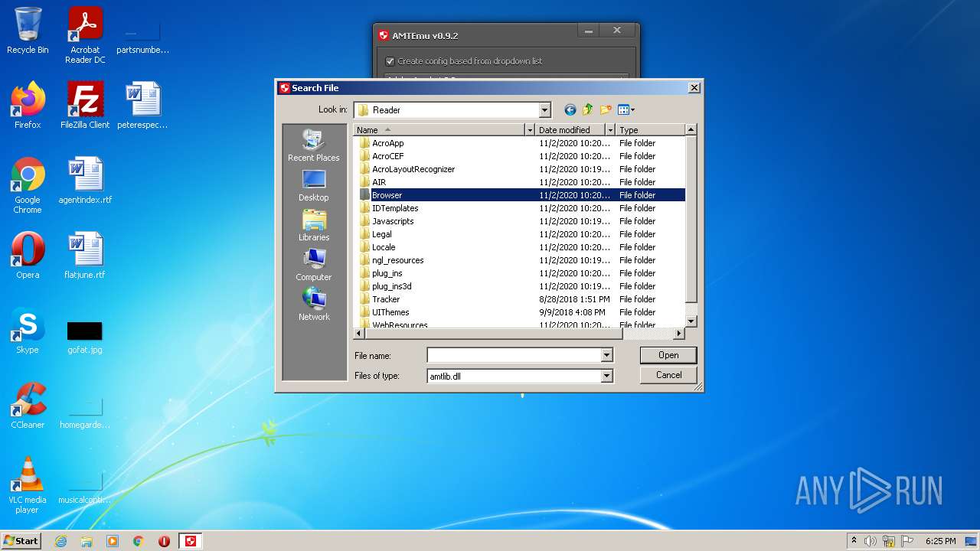Go up one folder level icon
Viewport: 980px width, 551px height.
588,110
